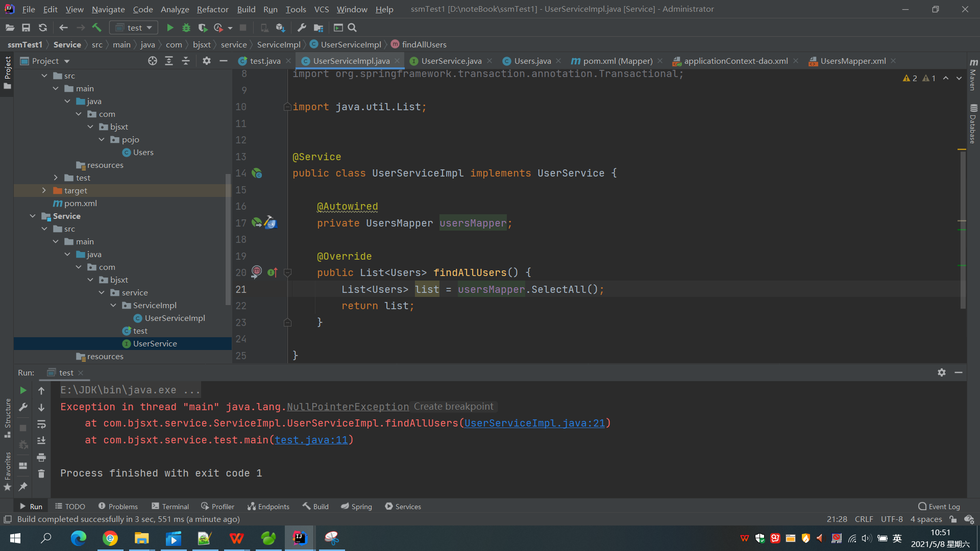980x551 pixels.
Task: Collapse all in Project panel
Action: pyautogui.click(x=186, y=61)
